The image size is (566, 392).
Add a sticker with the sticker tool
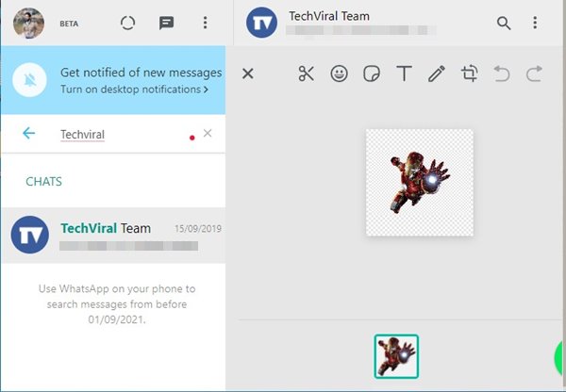(x=372, y=73)
